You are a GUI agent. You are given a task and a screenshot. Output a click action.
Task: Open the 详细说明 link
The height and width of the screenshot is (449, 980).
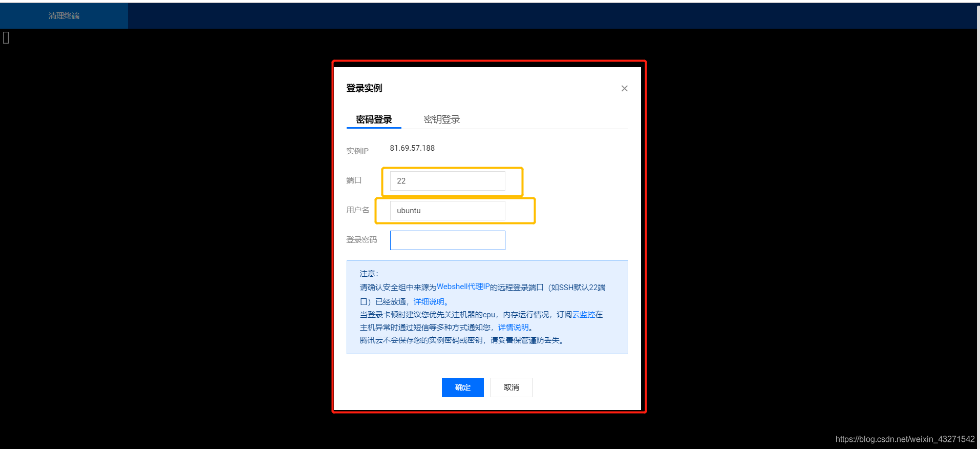pos(429,302)
